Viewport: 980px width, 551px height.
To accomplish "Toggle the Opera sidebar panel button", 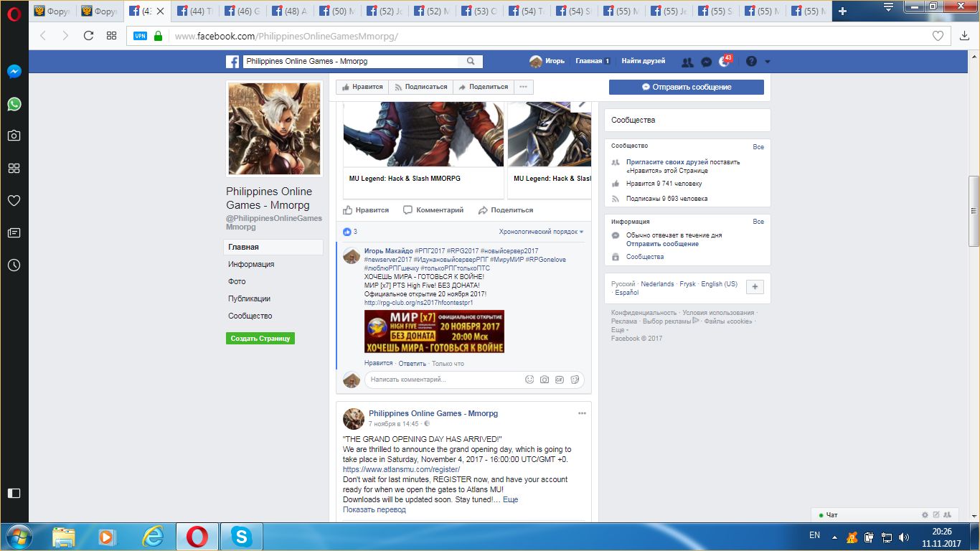I will click(x=14, y=493).
